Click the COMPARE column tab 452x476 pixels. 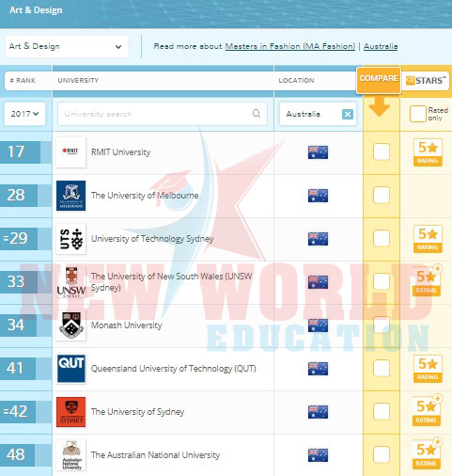[379, 80]
